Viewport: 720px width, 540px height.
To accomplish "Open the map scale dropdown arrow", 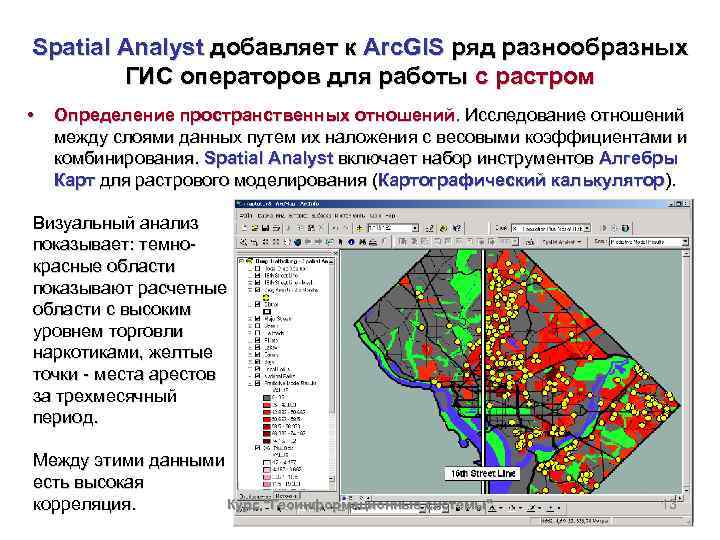I will [416, 228].
